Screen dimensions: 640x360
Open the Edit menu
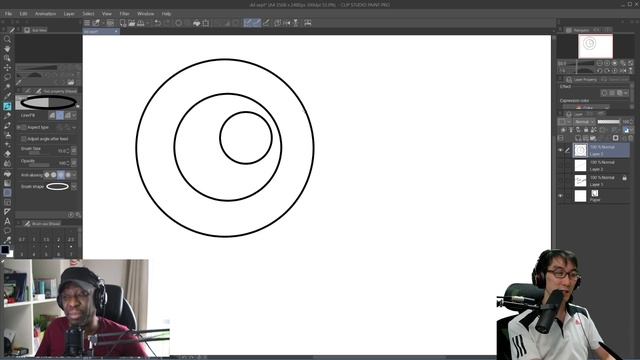click(x=23, y=13)
